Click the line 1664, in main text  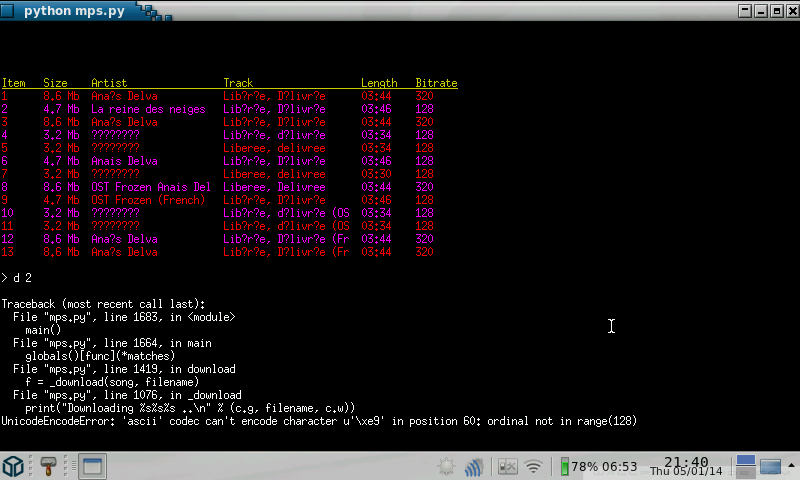click(158, 343)
